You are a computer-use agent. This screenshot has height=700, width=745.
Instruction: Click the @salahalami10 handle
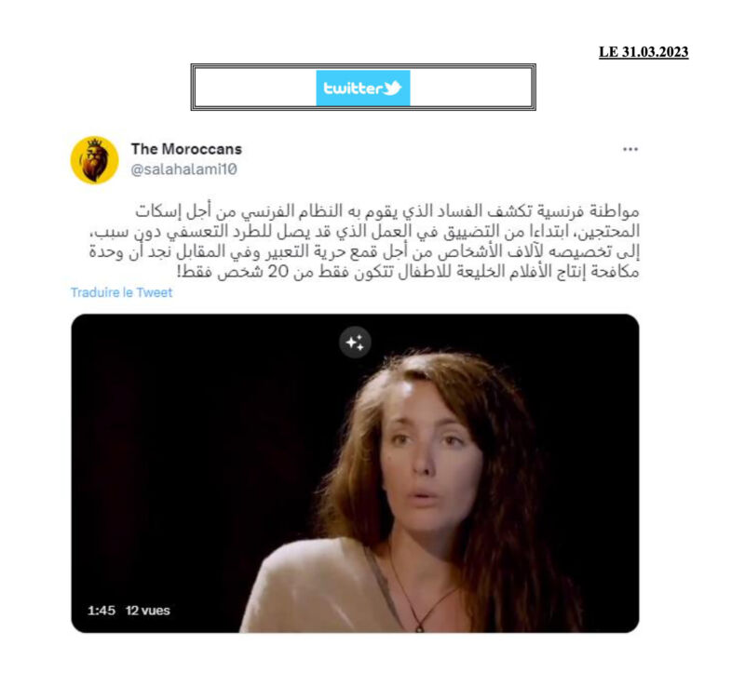click(183, 169)
